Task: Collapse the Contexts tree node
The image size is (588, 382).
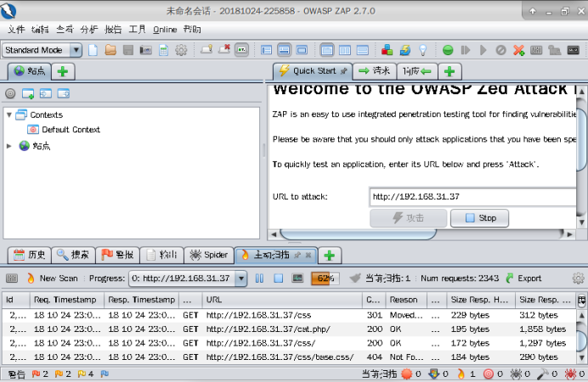Action: (9, 115)
